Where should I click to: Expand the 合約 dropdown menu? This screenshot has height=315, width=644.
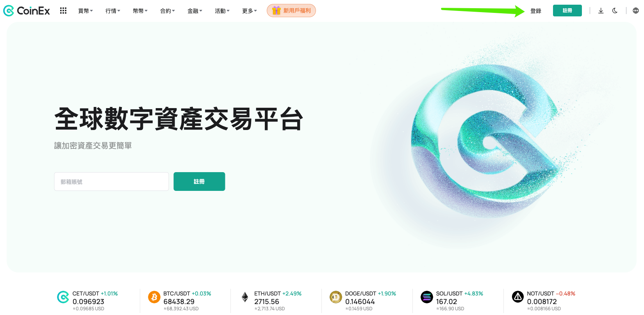[168, 11]
